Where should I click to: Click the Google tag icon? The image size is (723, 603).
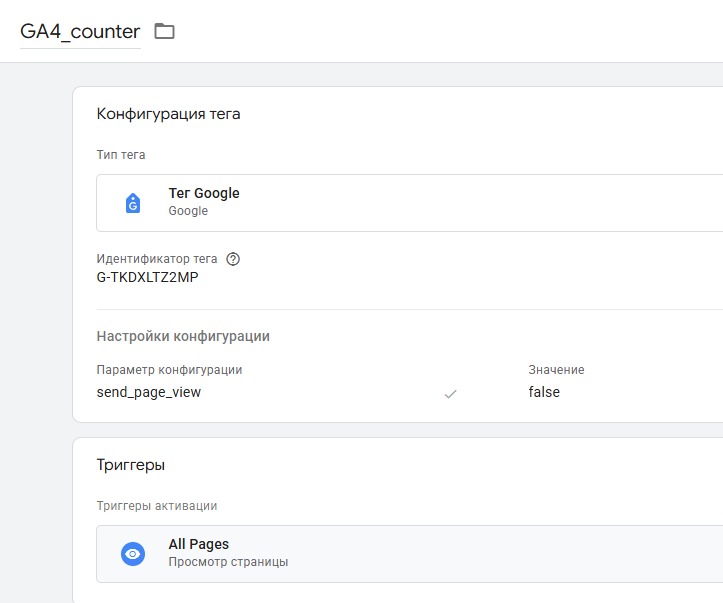coord(133,203)
